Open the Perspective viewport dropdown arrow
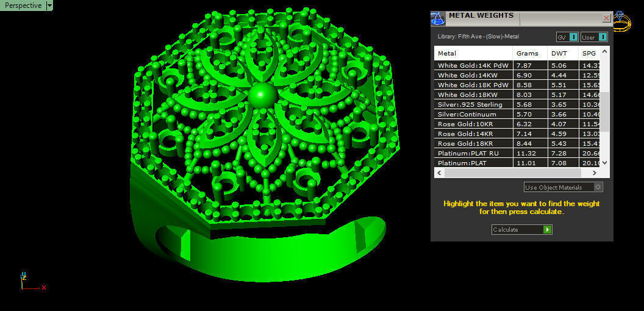 click(x=49, y=5)
